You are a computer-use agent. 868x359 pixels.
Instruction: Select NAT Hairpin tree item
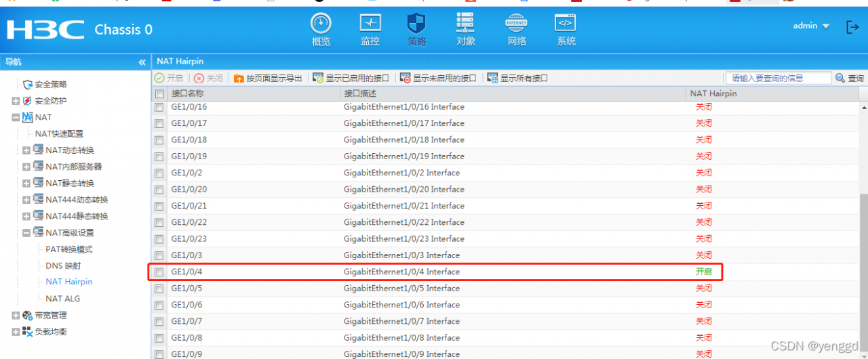tap(69, 282)
